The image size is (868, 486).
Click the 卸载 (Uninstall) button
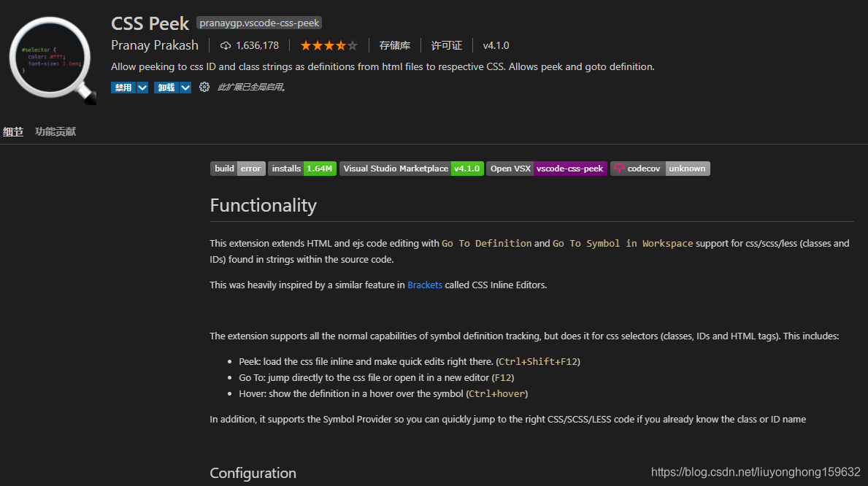[x=166, y=88]
